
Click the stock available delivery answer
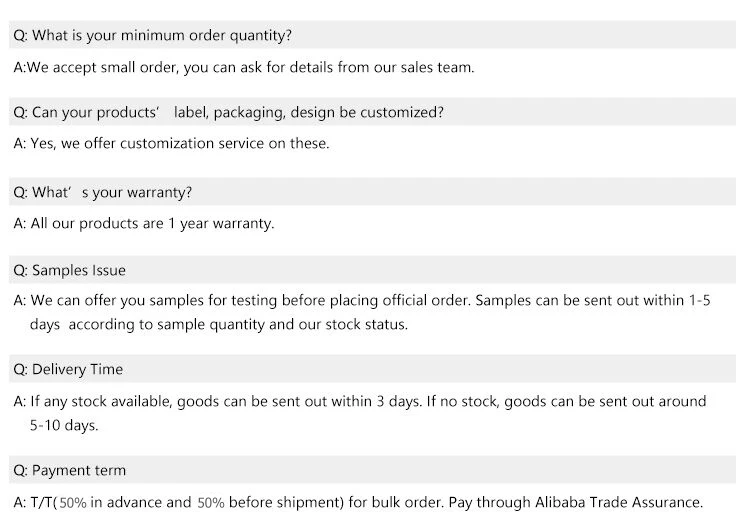360,401
